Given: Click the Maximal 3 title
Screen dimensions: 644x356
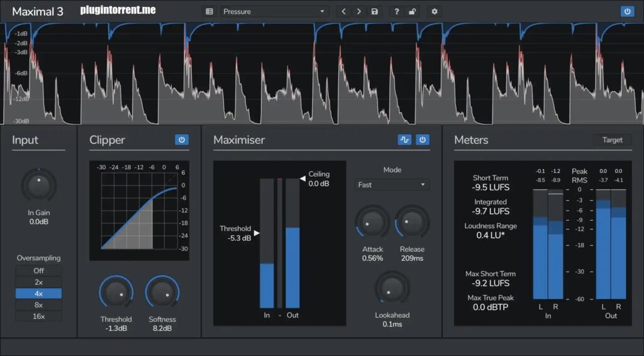Looking at the screenshot, I should [38, 11].
